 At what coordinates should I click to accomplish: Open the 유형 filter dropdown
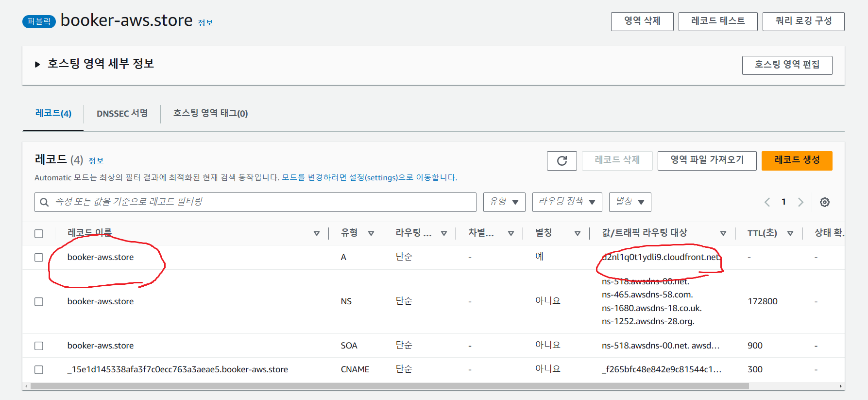[504, 202]
